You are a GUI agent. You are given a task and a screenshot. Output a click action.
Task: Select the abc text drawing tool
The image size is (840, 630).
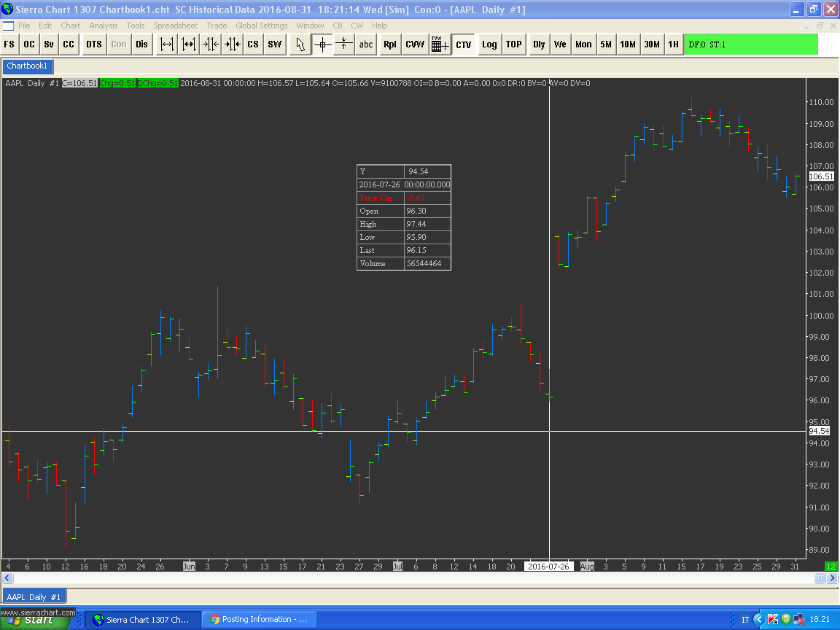(x=366, y=44)
